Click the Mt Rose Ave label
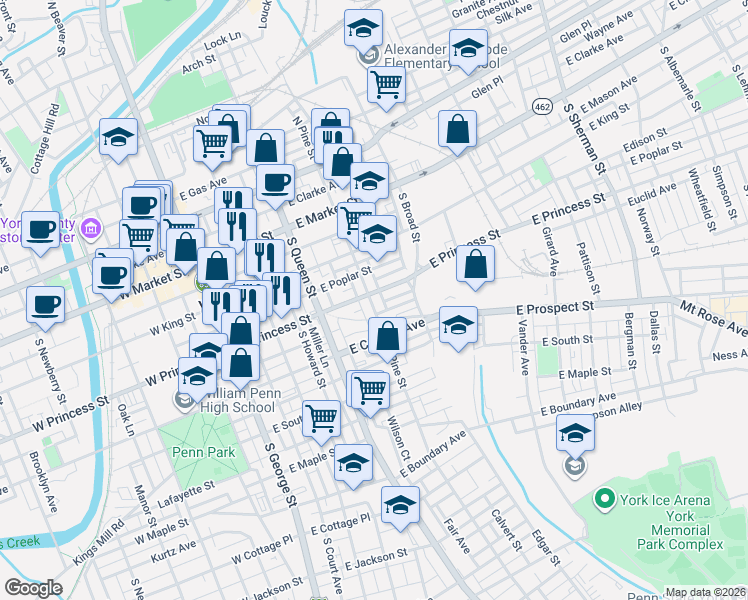This screenshot has width=748, height=600. coord(713,318)
